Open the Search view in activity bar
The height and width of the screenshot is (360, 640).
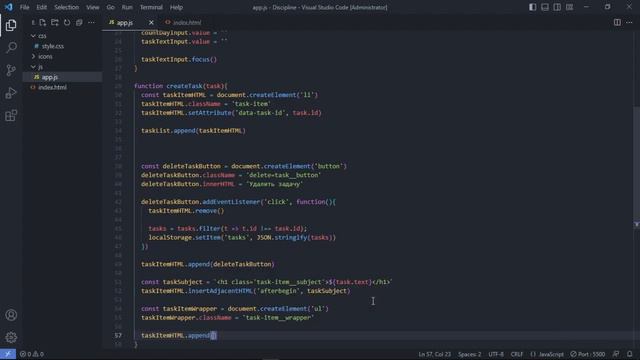[11, 47]
